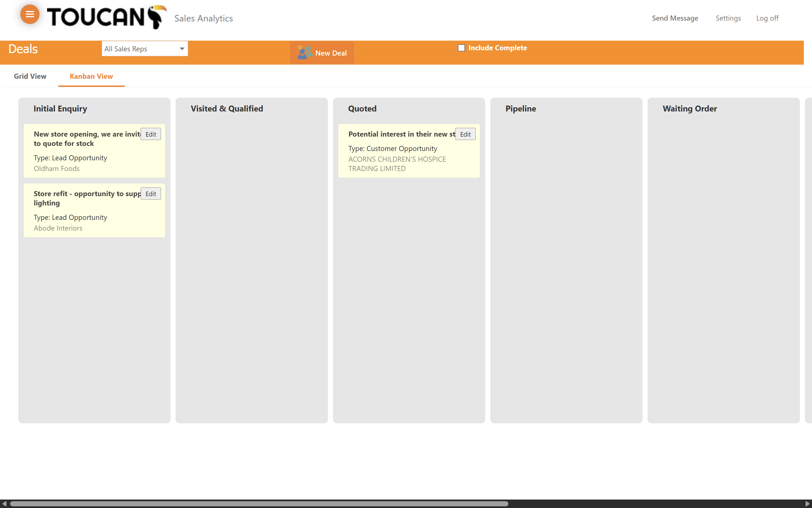Click the Toucan logo
The height and width of the screenshot is (508, 812).
click(107, 17)
